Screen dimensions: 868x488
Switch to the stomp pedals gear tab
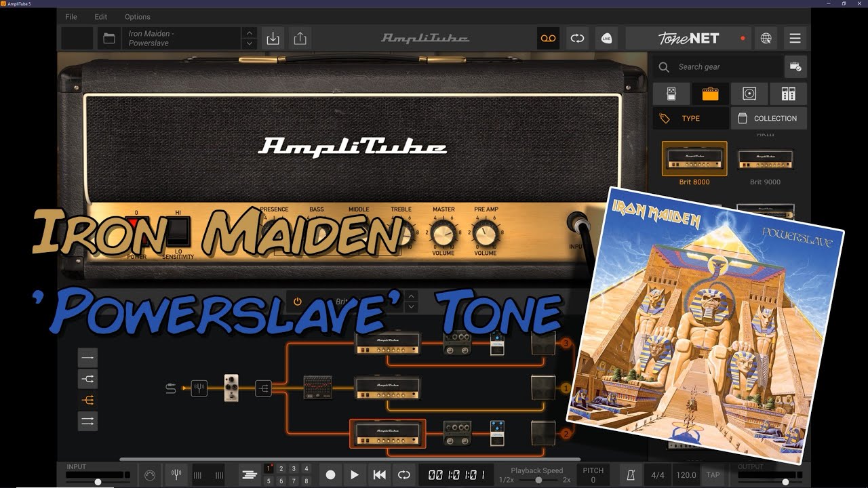(671, 94)
